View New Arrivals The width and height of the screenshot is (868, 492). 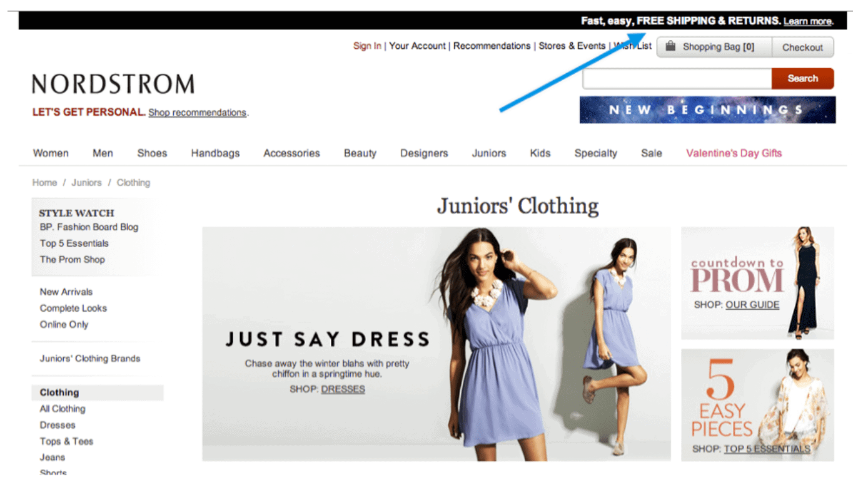click(x=66, y=292)
